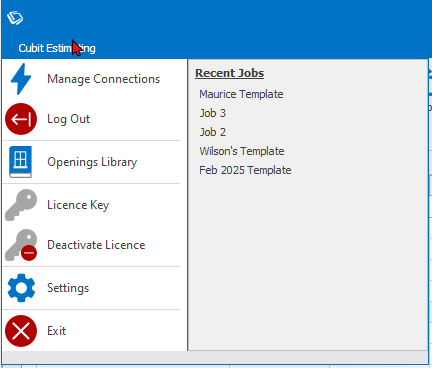Image resolution: width=432 pixels, height=368 pixels.
Task: Open Wilson's Template recent job
Action: (x=242, y=151)
